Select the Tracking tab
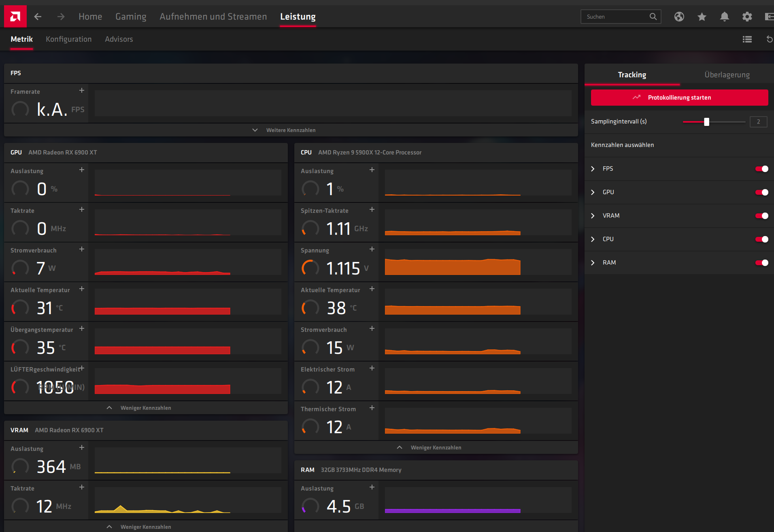 pos(632,75)
